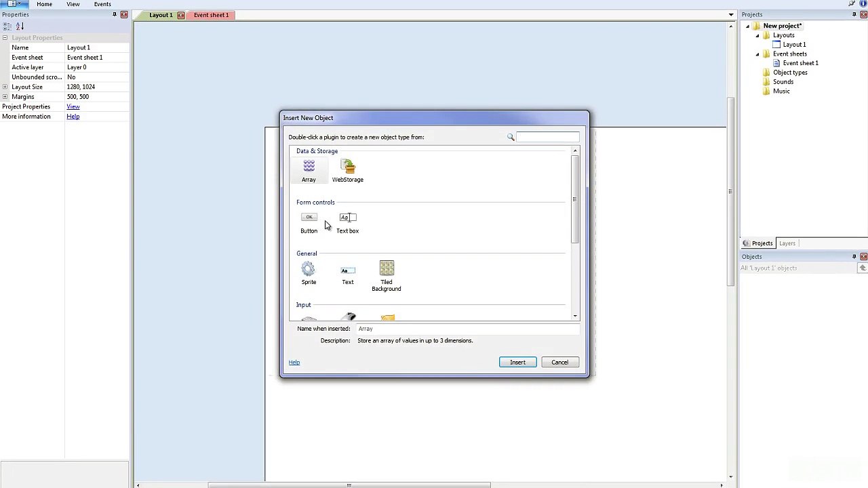The image size is (868, 488).
Task: Switch to the Layout 1 tab
Action: tap(161, 15)
